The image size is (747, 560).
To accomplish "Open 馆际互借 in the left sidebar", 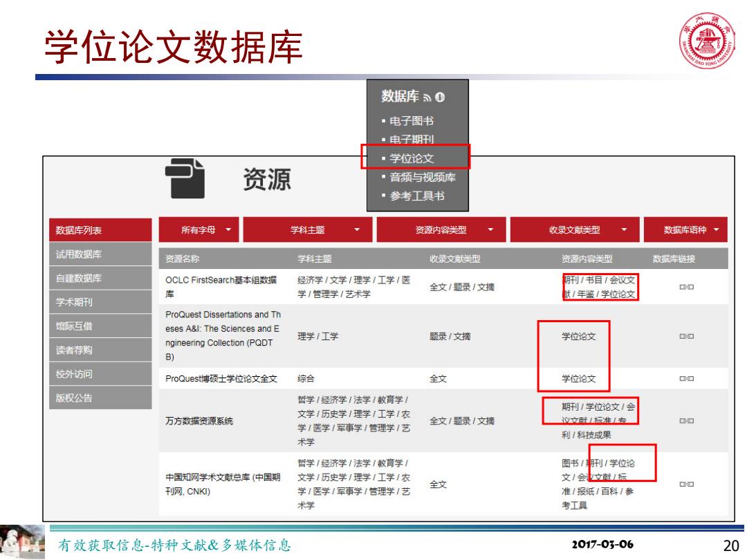I will 100,326.
